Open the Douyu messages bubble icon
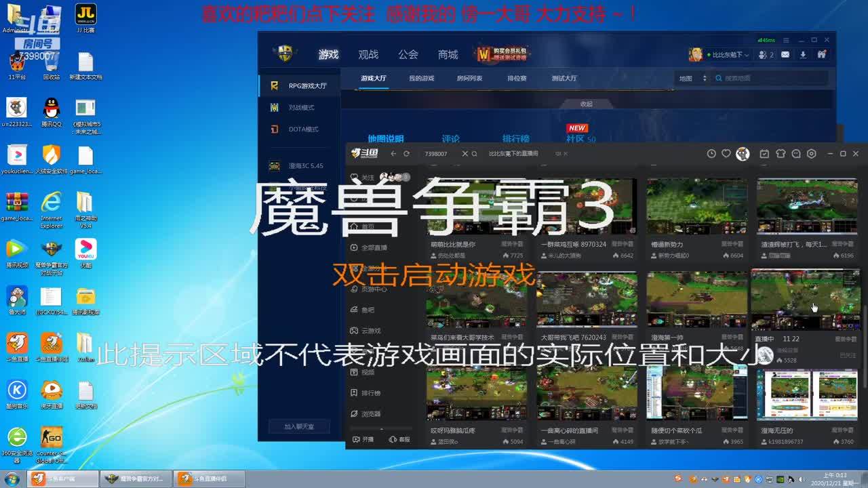The image size is (868, 488). (796, 154)
